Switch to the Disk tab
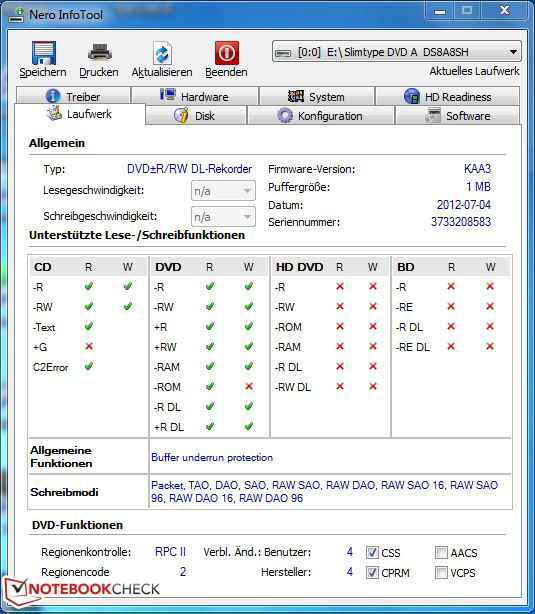The width and height of the screenshot is (535, 614). (x=196, y=116)
